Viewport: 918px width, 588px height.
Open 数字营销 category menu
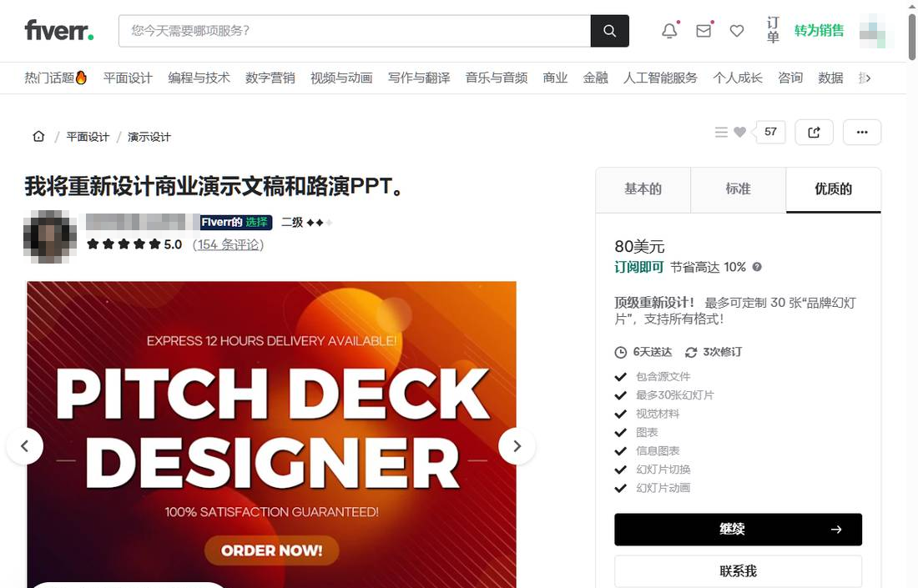(270, 78)
